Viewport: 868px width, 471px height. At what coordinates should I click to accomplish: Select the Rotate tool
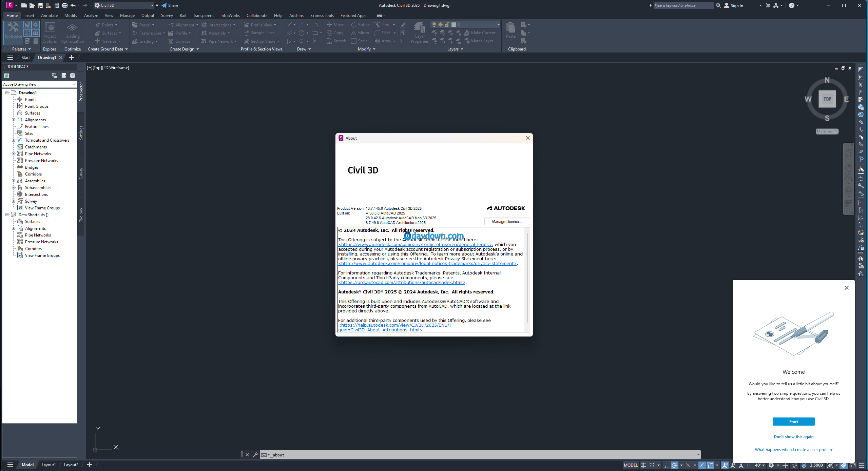pyautogui.click(x=360, y=25)
